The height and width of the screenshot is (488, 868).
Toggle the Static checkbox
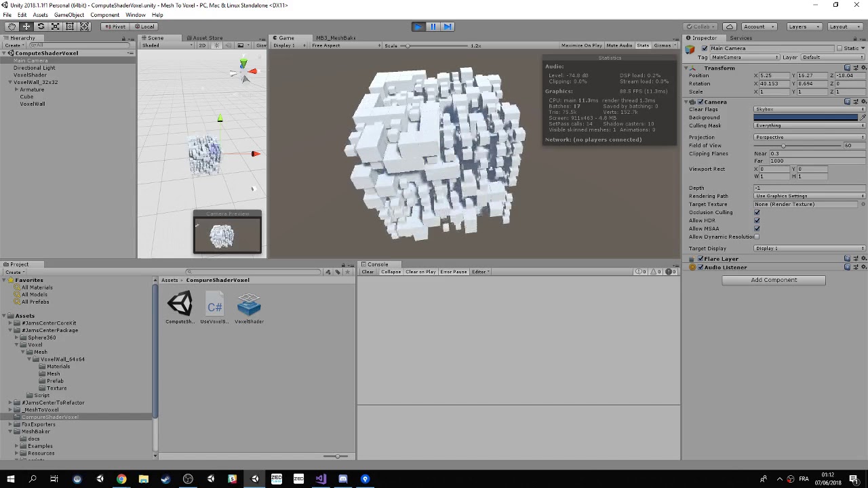(x=840, y=49)
